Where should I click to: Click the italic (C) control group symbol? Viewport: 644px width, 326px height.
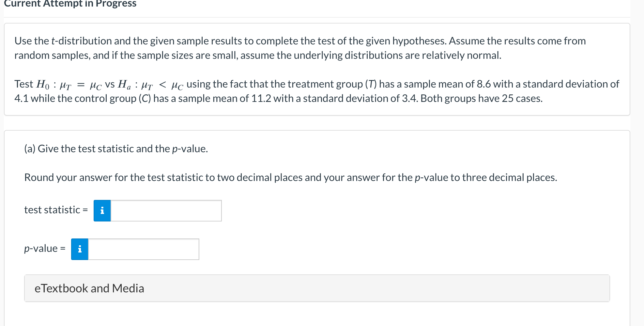[145, 98]
